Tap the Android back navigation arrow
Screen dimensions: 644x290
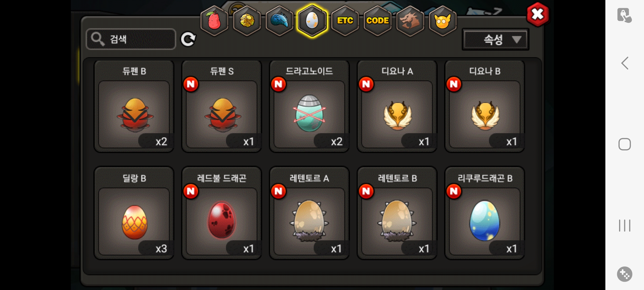625,63
